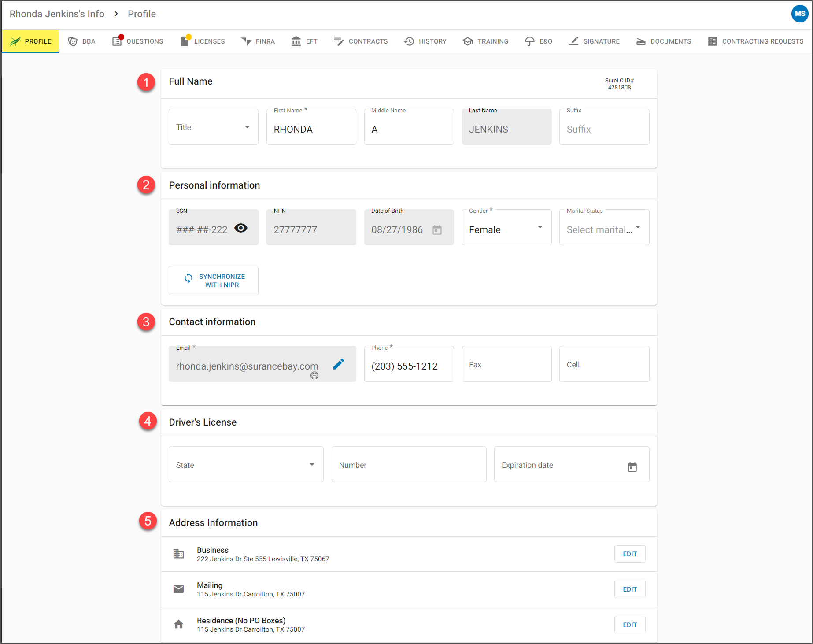Click the Residence home icon

(x=179, y=624)
